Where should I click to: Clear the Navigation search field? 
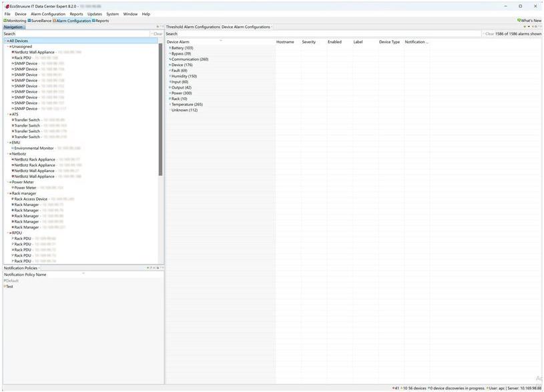point(158,34)
